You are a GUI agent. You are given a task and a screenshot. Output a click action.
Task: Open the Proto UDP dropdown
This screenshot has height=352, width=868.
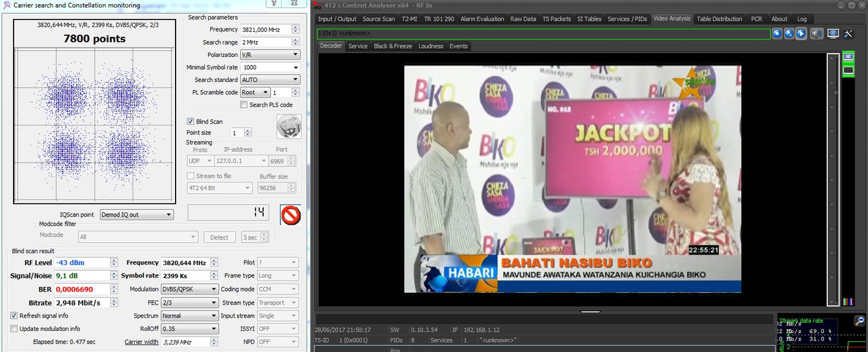click(199, 161)
